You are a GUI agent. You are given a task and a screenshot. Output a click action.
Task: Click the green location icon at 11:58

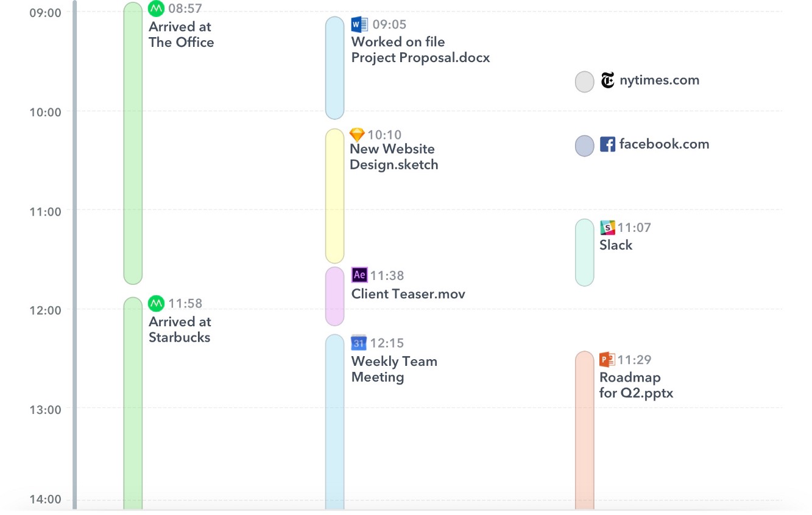coord(157,303)
